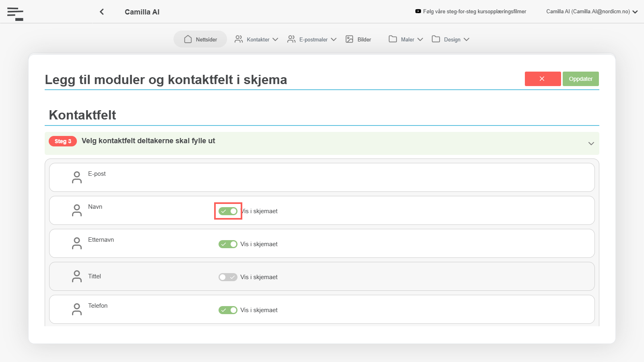
Task: Click the Design folder icon
Action: pyautogui.click(x=436, y=39)
